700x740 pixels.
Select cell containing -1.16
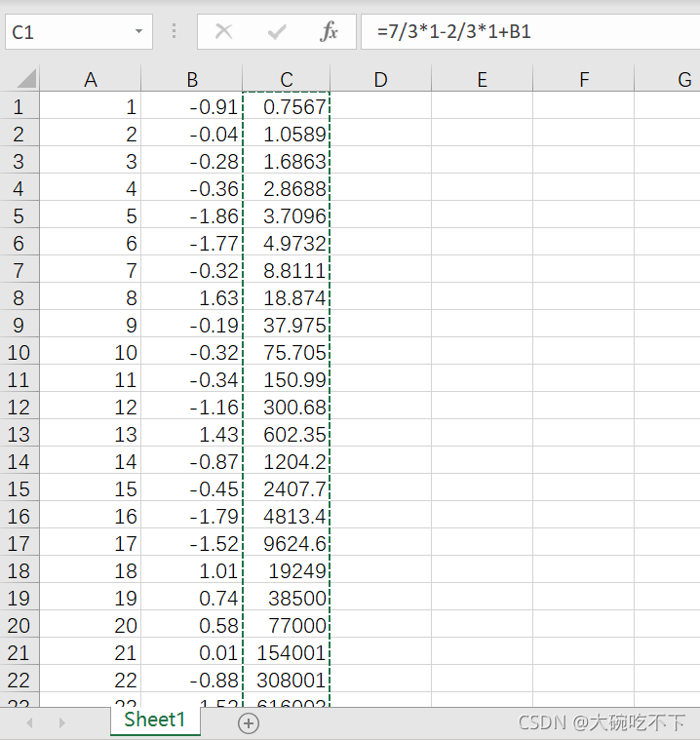coord(192,407)
